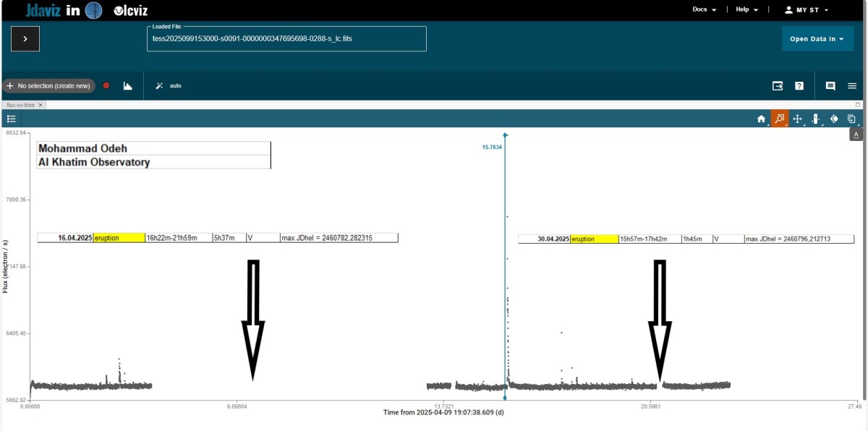
Task: Select the x-range subset selection tool
Action: [x=815, y=119]
